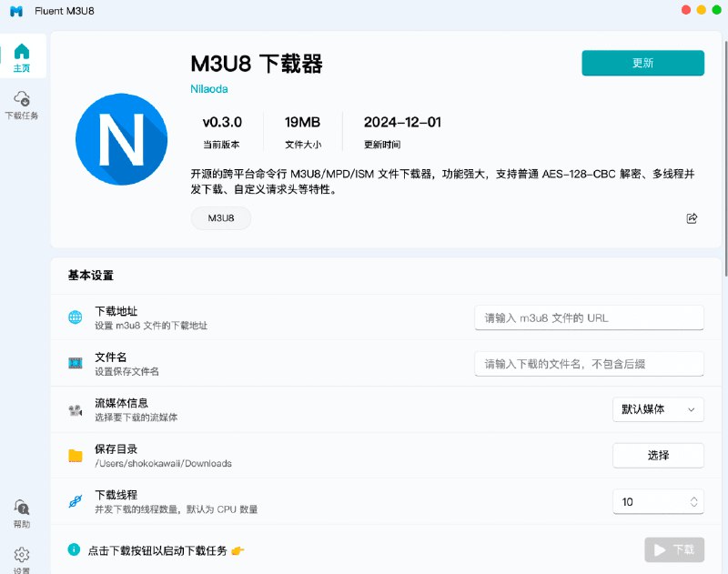The width and height of the screenshot is (728, 574).
Task: Click the N app logo thumbnail
Action: [121, 138]
